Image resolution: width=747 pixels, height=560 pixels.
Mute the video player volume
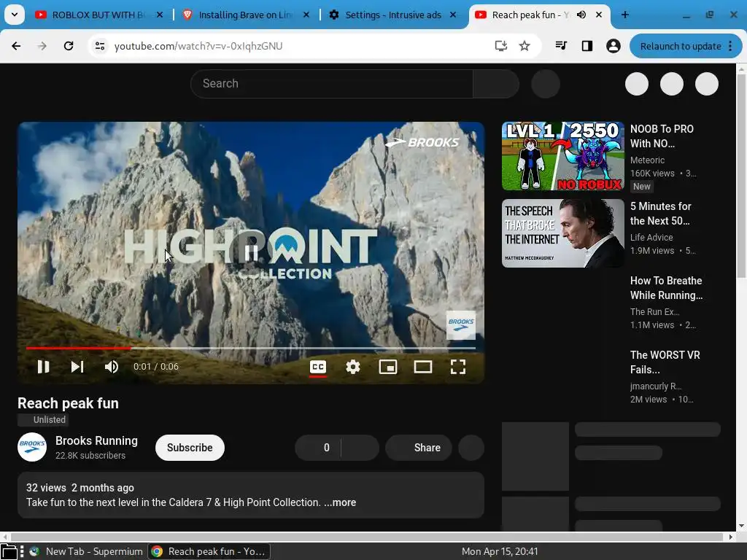pos(112,367)
